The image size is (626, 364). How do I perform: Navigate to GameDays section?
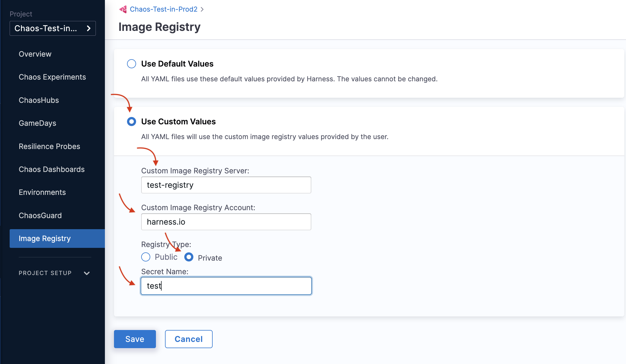37,123
